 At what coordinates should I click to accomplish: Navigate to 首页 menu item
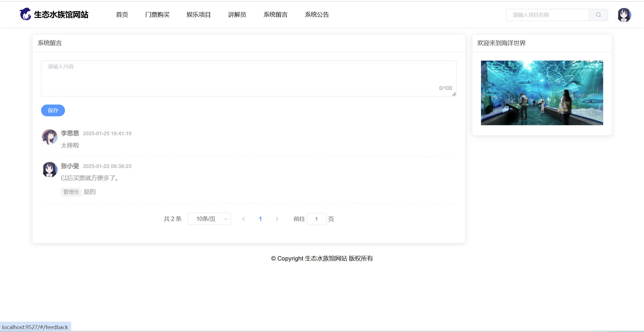[x=122, y=15]
